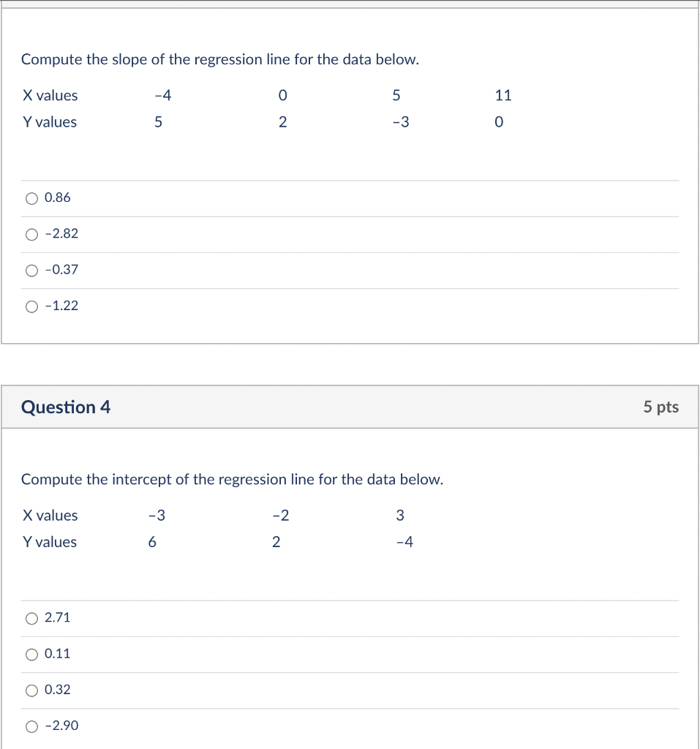Click the X values row label
The image size is (700, 749).
point(50,95)
